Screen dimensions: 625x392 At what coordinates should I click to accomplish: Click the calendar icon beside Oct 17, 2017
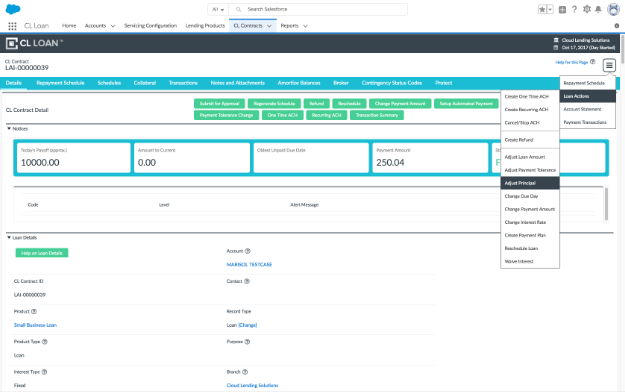[556, 47]
